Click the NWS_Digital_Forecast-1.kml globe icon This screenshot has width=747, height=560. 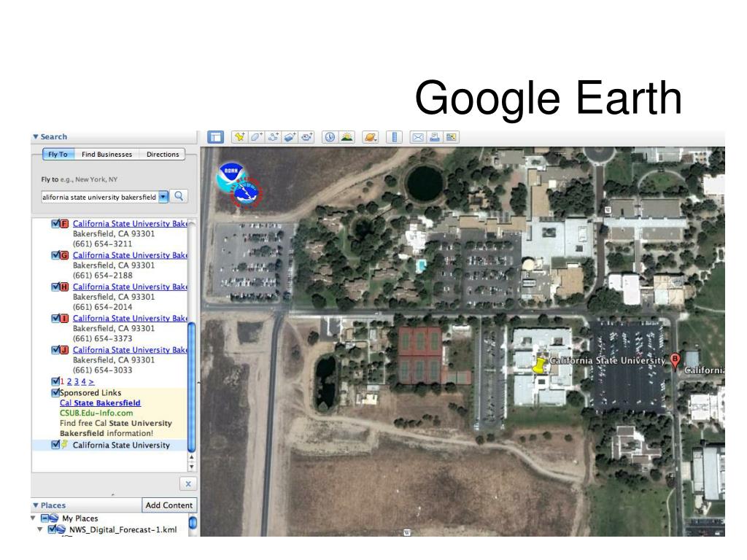(x=61, y=529)
